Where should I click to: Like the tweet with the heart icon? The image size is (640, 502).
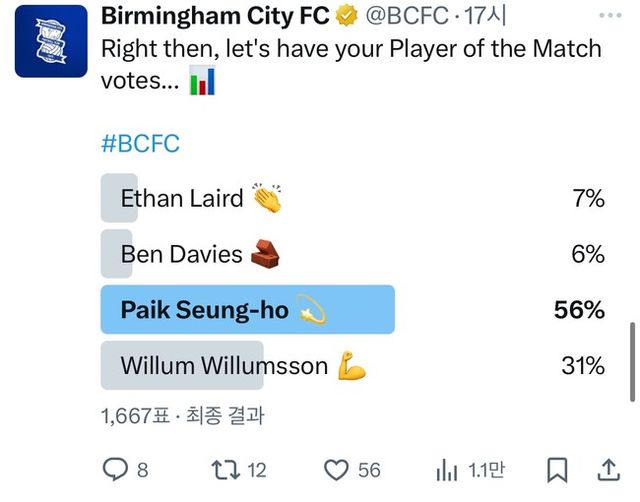[339, 469]
